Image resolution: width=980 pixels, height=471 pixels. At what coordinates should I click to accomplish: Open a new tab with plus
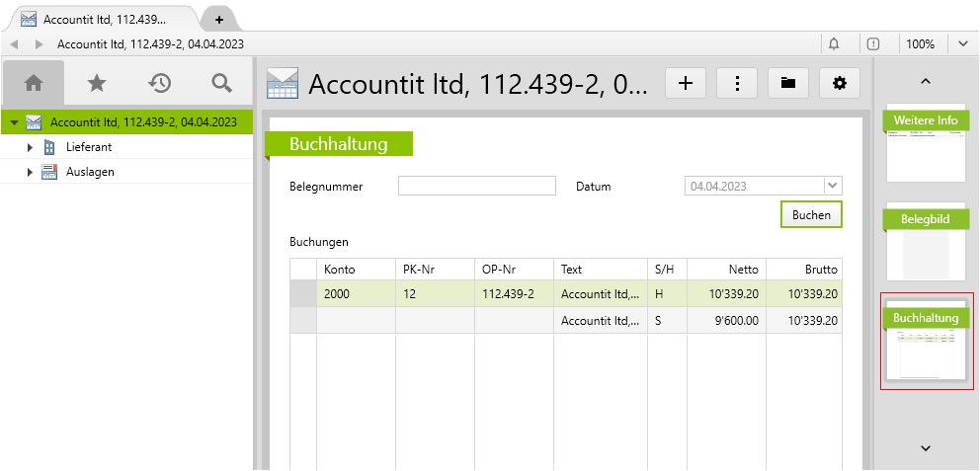[218, 20]
